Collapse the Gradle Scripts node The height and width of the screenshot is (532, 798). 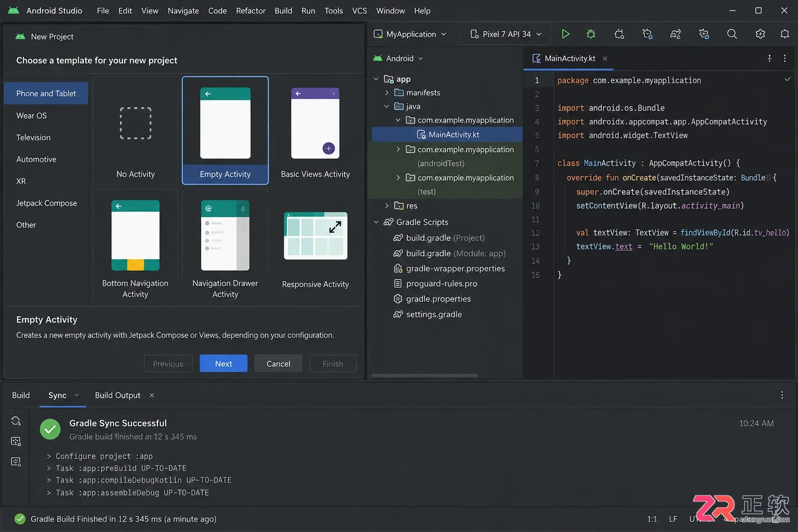coord(376,222)
